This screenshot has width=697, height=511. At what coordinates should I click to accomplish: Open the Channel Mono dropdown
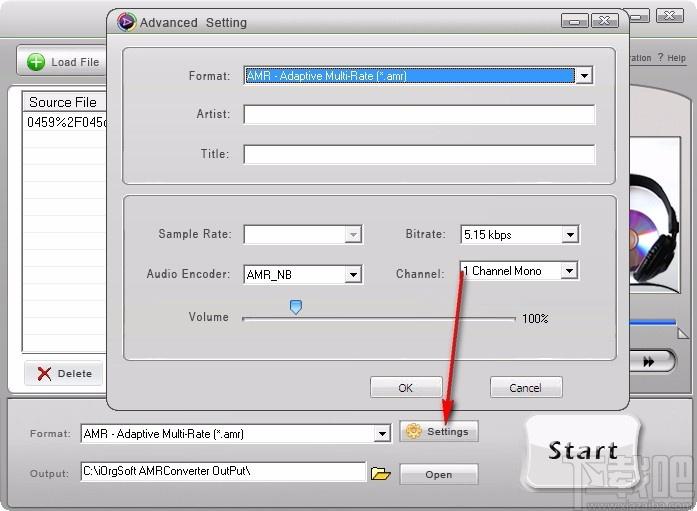pyautogui.click(x=569, y=270)
